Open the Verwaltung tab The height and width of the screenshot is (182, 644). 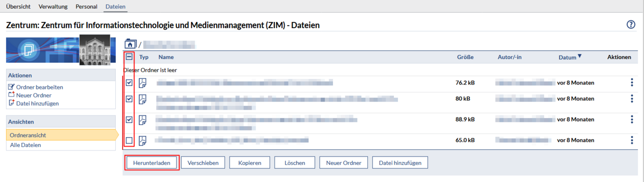tap(53, 6)
